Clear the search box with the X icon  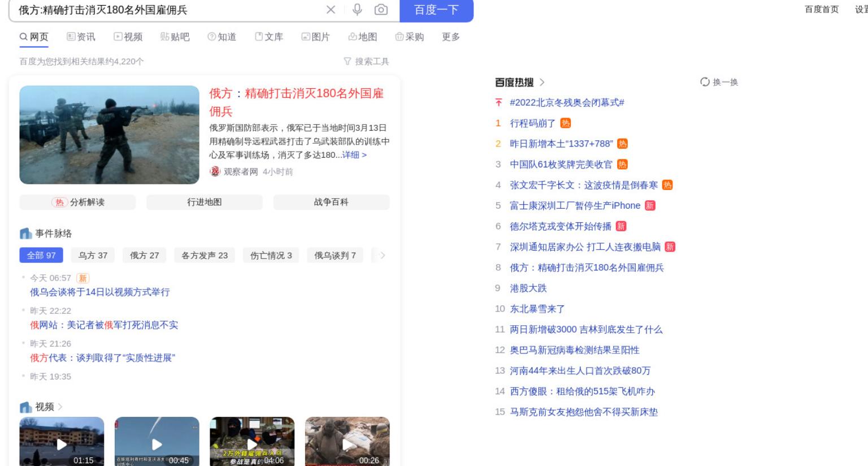[x=331, y=10]
